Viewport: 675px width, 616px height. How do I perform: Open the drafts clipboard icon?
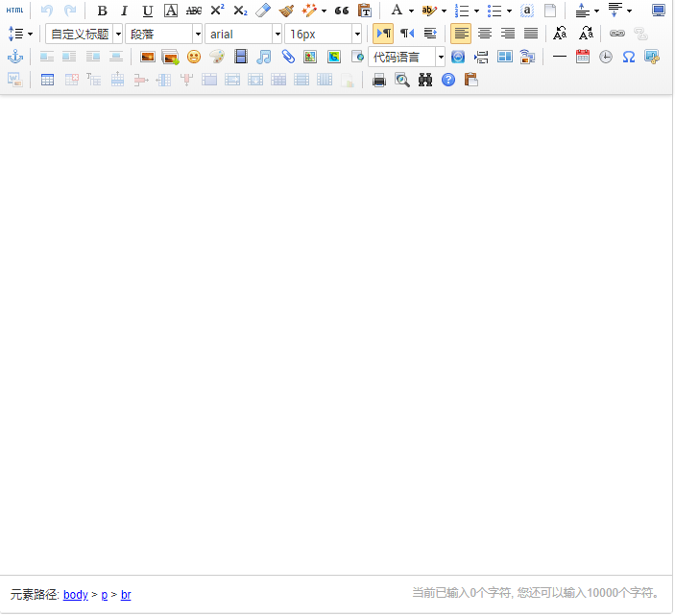point(471,80)
